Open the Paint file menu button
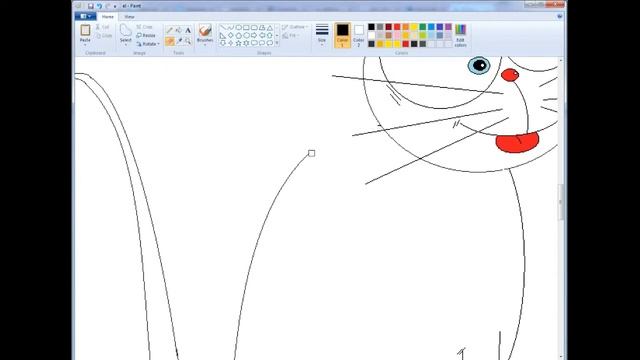 (x=85, y=16)
